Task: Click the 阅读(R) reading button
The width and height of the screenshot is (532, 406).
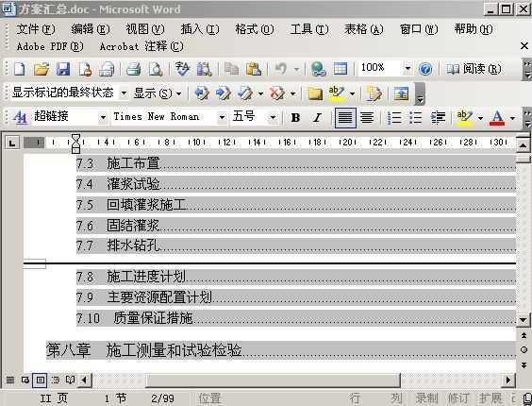Action: (474, 69)
